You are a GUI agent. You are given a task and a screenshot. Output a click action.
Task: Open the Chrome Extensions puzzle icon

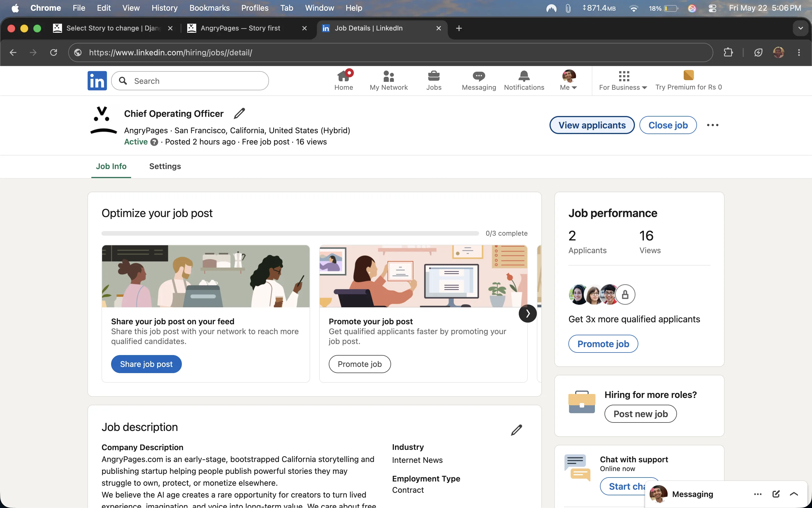click(728, 52)
